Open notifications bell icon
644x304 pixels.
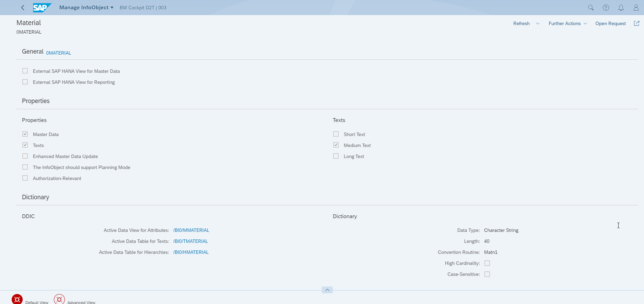point(621,8)
